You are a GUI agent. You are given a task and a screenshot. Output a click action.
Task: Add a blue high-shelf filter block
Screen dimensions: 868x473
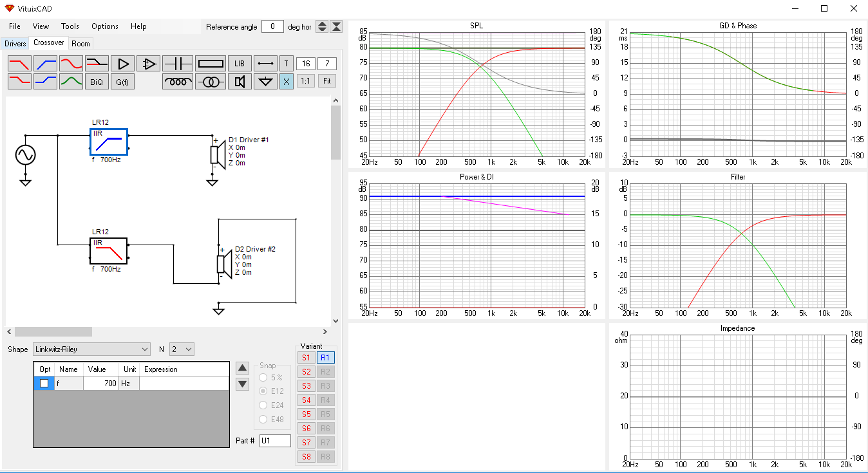click(x=45, y=82)
